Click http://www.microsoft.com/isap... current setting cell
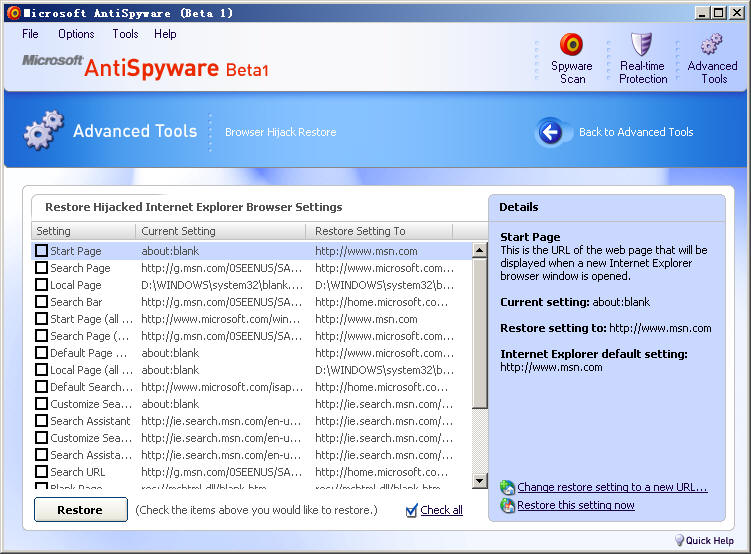Viewport: 751px width, 554px height. click(222, 387)
